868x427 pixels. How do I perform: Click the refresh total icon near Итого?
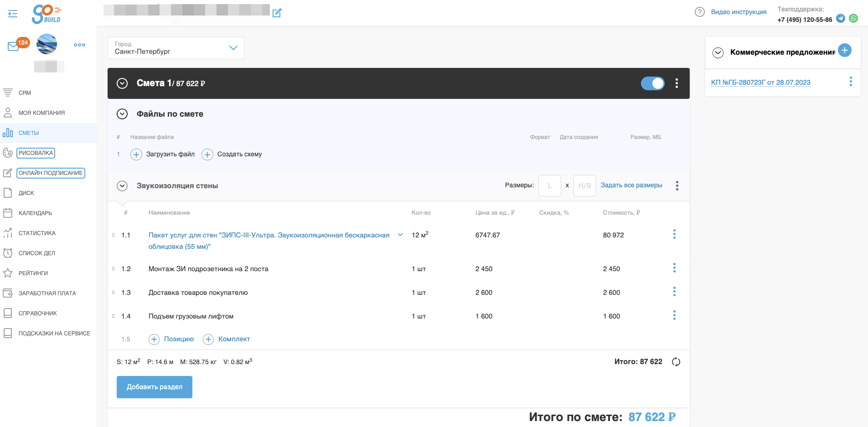(x=676, y=362)
